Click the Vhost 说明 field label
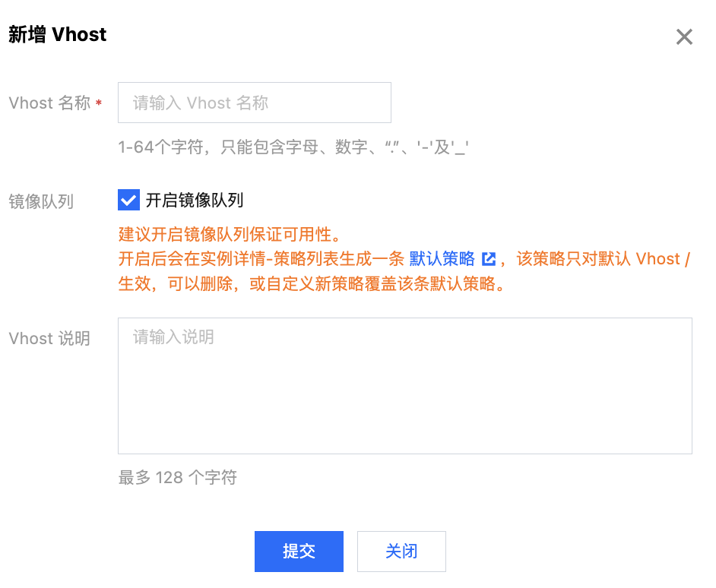This screenshot has width=716, height=588. coord(49,339)
